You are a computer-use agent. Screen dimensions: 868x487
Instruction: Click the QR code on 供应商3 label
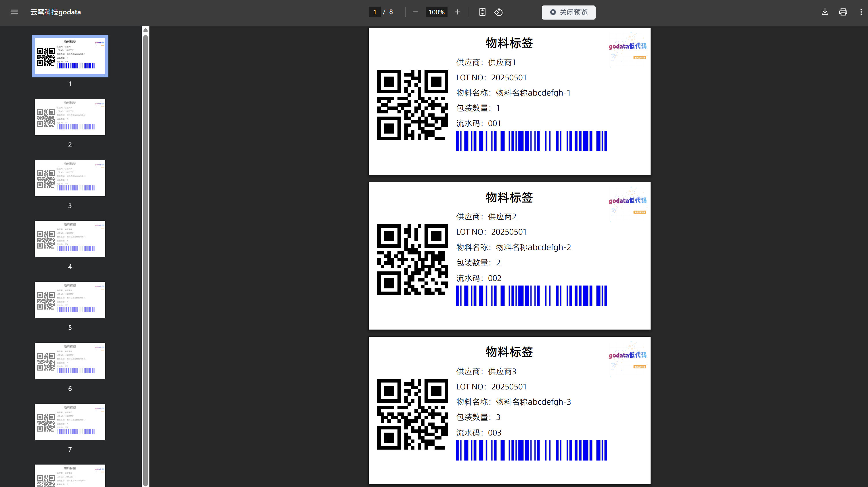click(x=412, y=414)
